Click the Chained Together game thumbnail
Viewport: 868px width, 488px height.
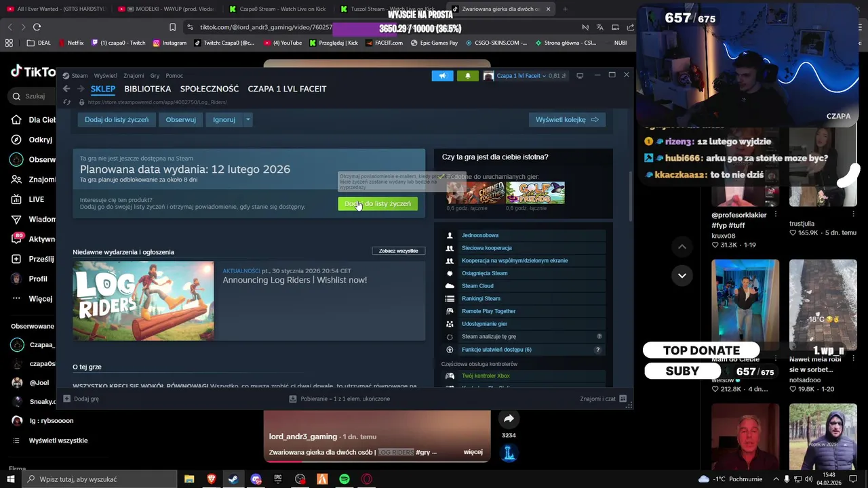(x=475, y=193)
